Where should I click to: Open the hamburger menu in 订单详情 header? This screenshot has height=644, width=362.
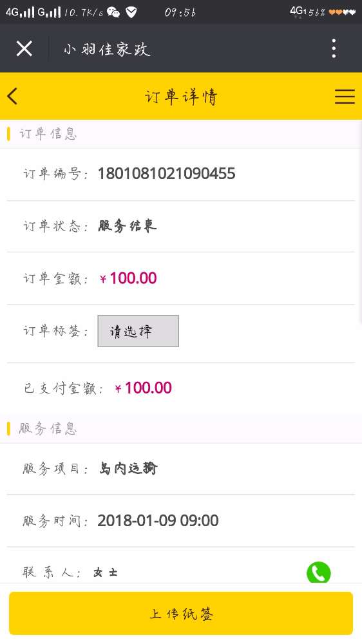pyautogui.click(x=345, y=97)
